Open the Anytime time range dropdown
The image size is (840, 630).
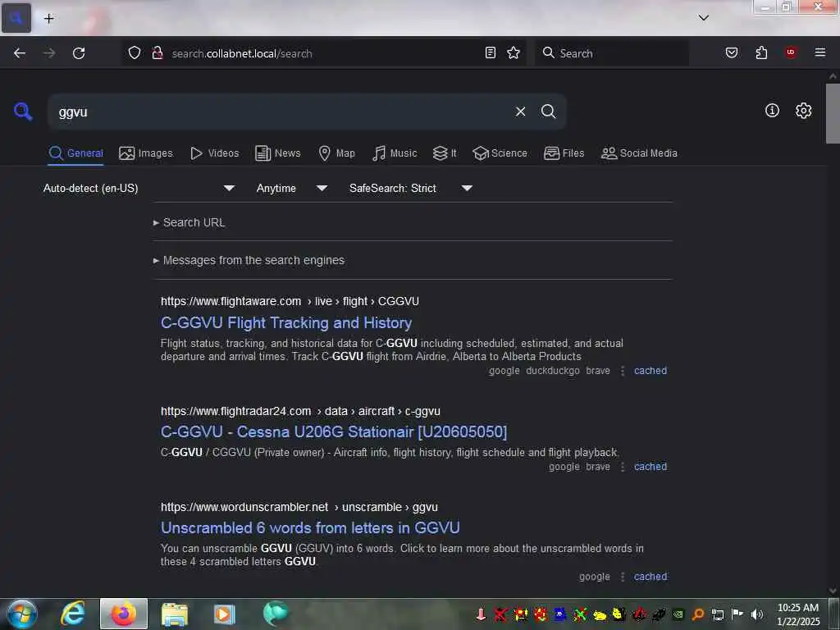(291, 188)
